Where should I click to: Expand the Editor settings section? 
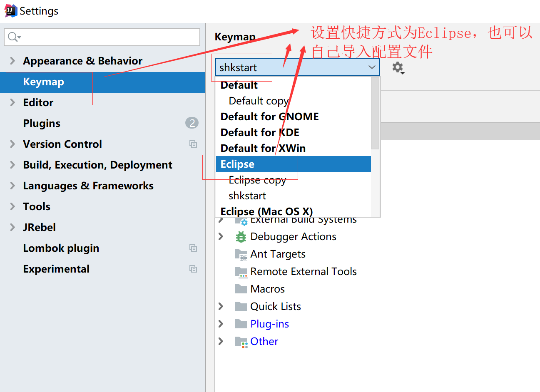[x=12, y=102]
